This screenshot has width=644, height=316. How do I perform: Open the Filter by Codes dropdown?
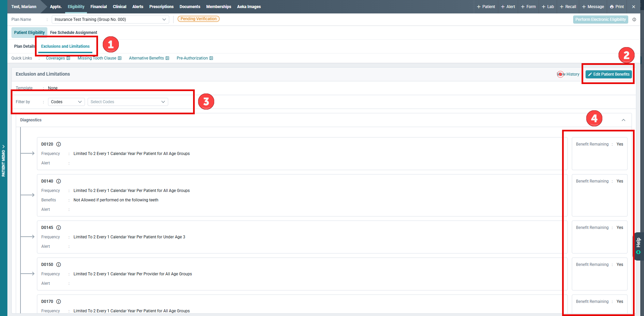(66, 102)
